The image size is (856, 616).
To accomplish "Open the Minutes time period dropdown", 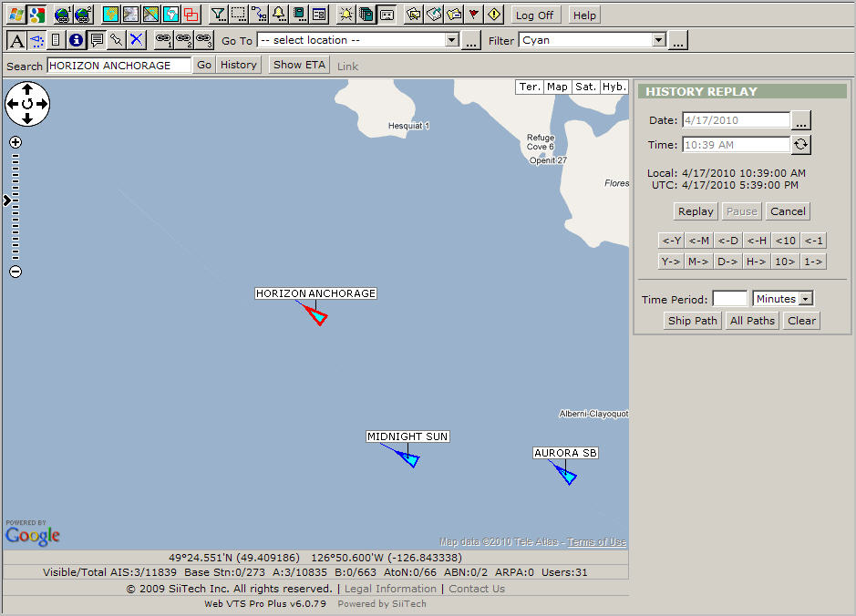I will click(x=805, y=299).
